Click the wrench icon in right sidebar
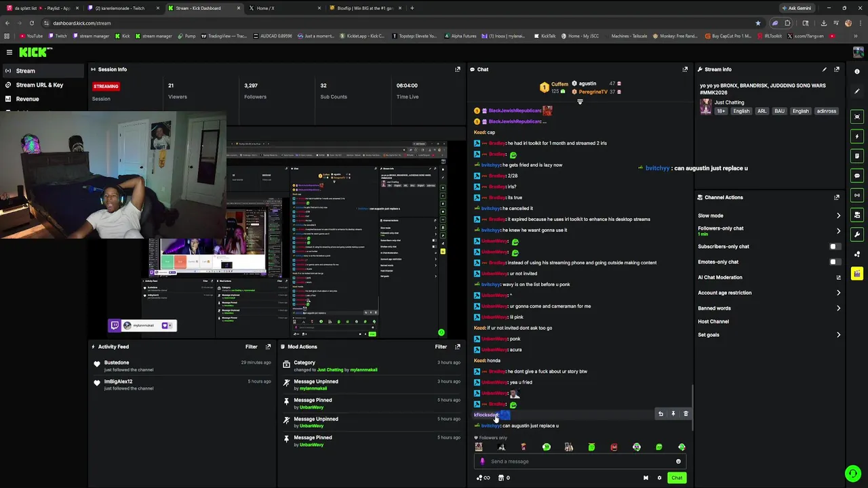 (x=857, y=235)
